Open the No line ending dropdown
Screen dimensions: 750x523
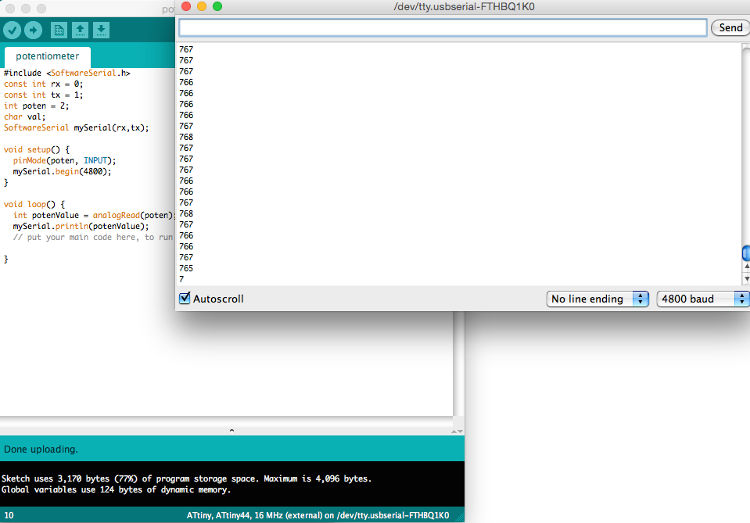tap(597, 299)
